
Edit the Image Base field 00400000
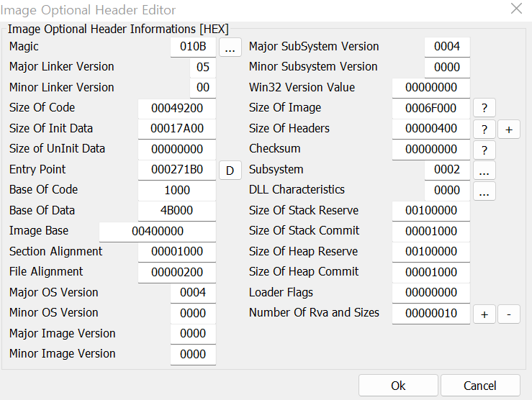(x=158, y=232)
